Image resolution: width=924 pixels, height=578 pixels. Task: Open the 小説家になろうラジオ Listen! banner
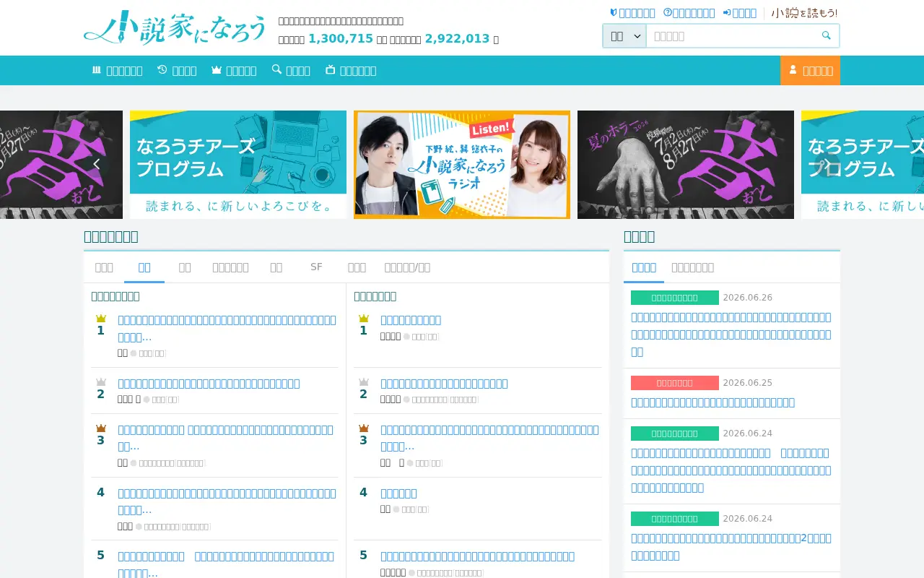(x=462, y=165)
